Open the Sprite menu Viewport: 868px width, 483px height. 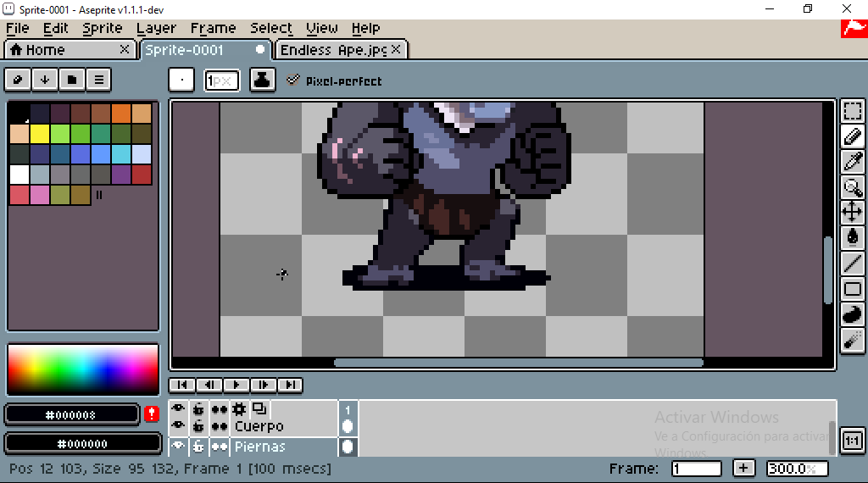[103, 28]
